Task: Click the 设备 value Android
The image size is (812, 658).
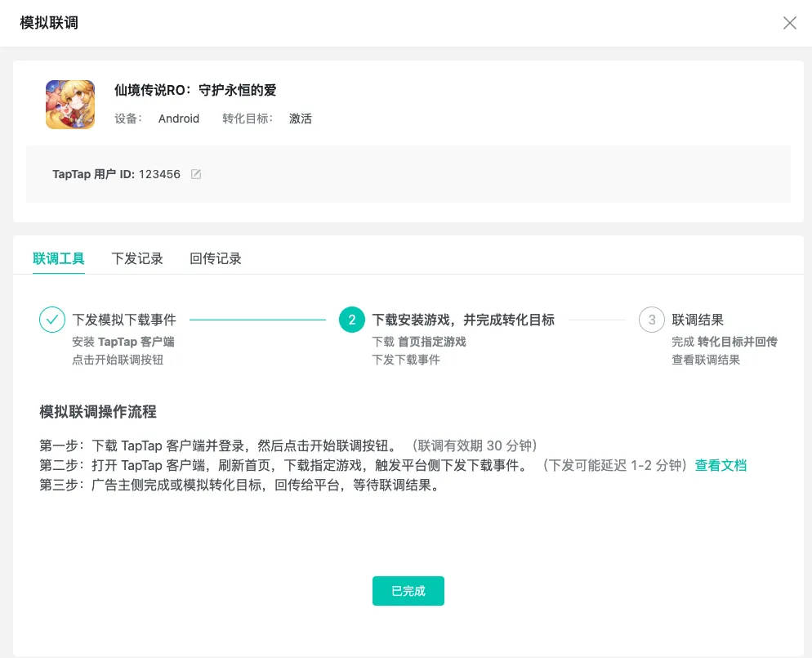Action: click(x=178, y=119)
